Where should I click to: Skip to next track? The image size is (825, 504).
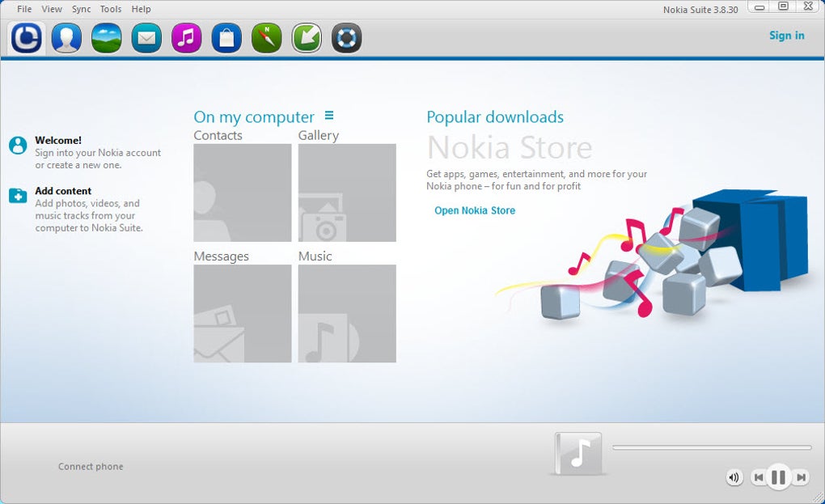pos(801,477)
